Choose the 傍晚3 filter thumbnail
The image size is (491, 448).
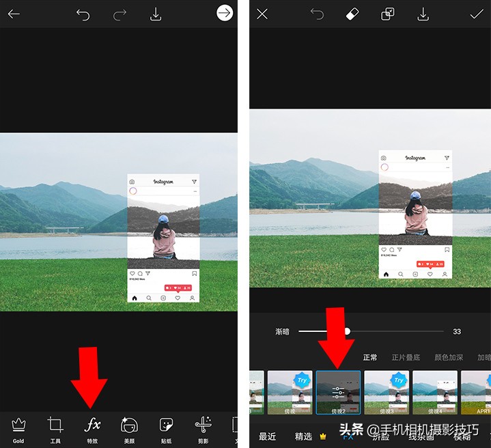(387, 393)
